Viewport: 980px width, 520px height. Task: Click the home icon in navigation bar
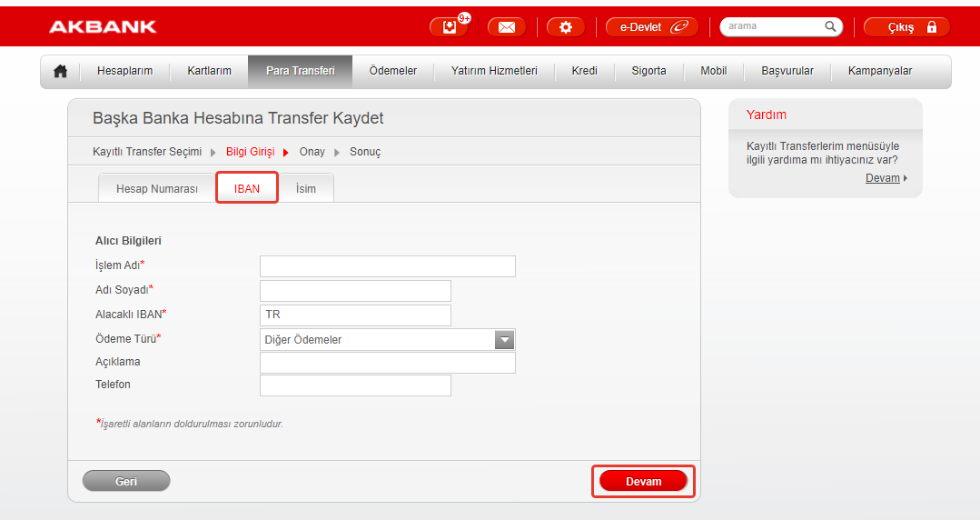[61, 71]
